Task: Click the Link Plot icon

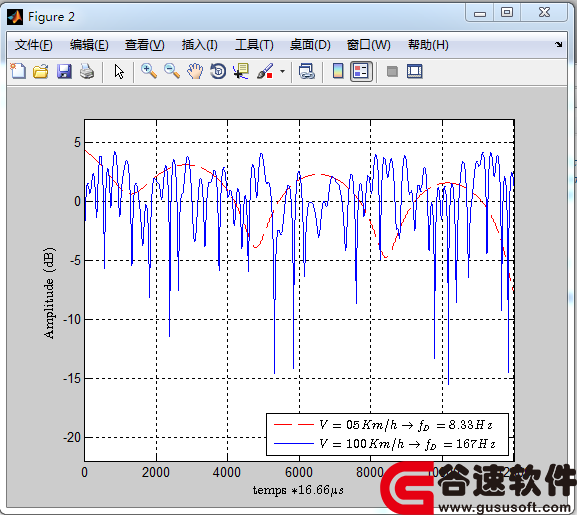Action: [307, 71]
